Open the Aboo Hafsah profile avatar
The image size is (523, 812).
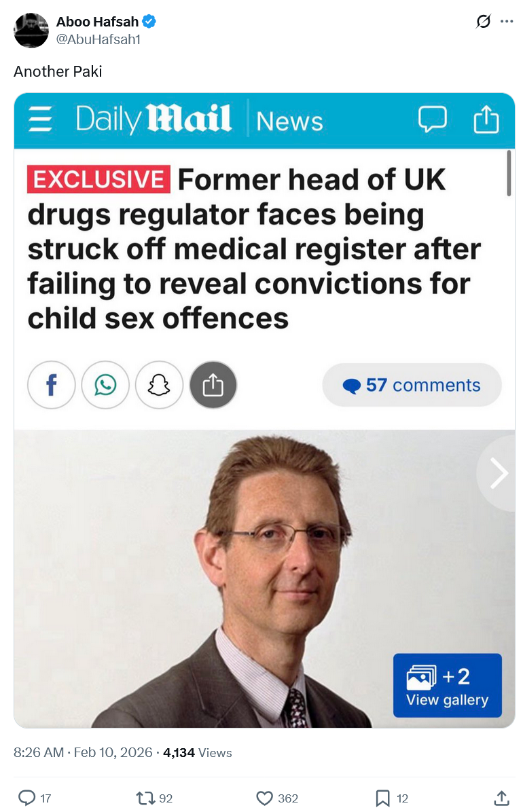31,31
